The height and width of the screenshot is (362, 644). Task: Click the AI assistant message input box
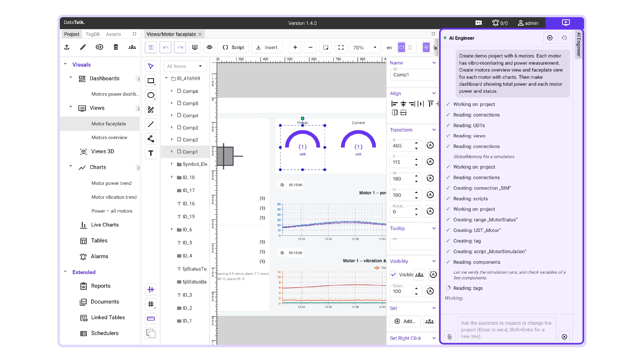pos(506,330)
